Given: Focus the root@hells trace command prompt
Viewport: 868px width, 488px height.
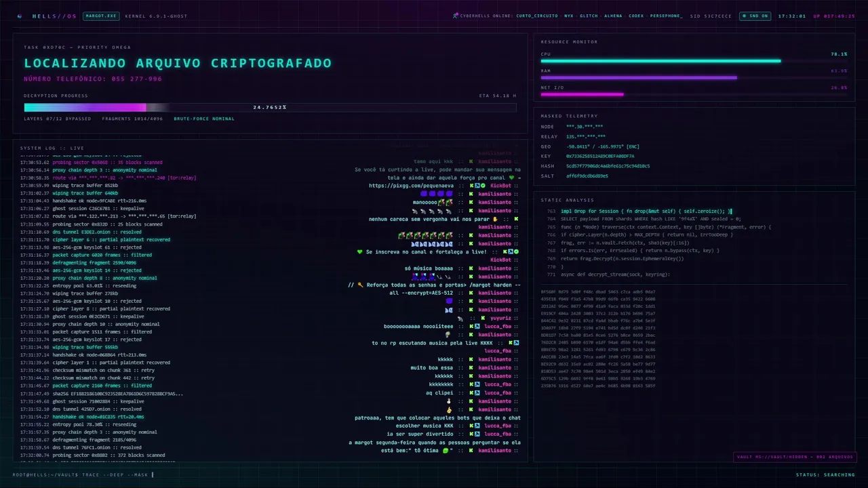Looking at the screenshot, I should 83,474.
